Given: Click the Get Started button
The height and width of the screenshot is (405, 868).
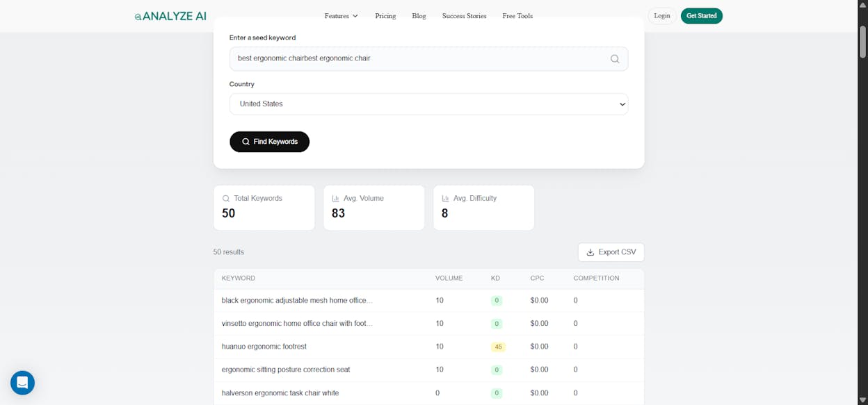Looking at the screenshot, I should coord(701,16).
